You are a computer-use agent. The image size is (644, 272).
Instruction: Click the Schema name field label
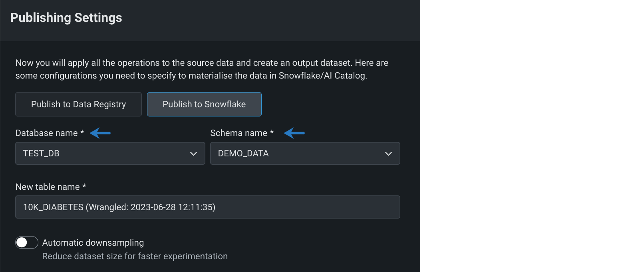point(239,133)
